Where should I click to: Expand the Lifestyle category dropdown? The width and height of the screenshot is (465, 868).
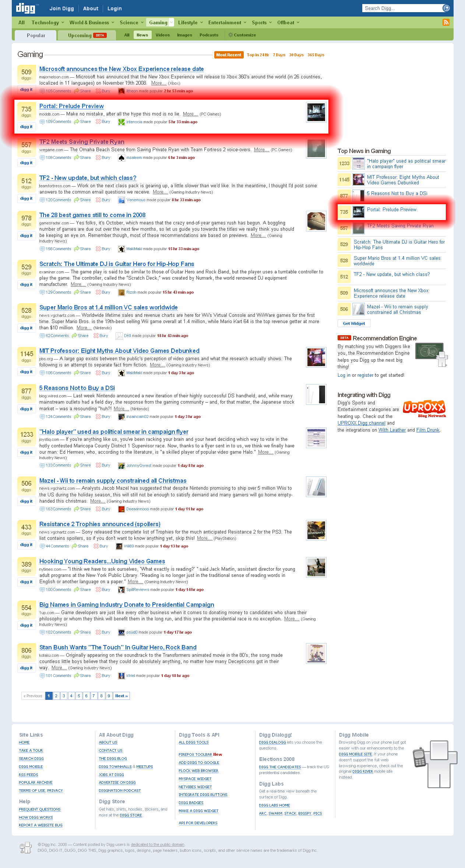(201, 22)
